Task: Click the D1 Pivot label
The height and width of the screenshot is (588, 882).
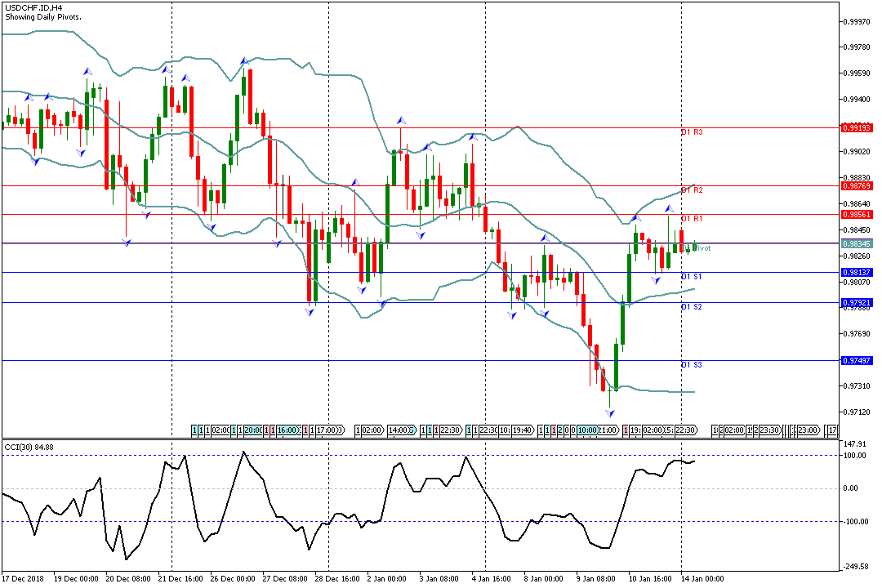Action: tap(696, 248)
